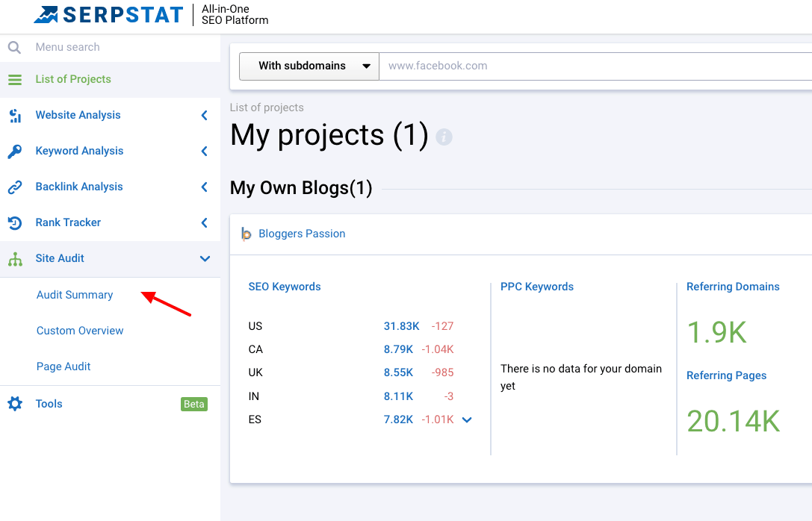Click the Serpstat logo
812x521 pixels.
coord(108,14)
